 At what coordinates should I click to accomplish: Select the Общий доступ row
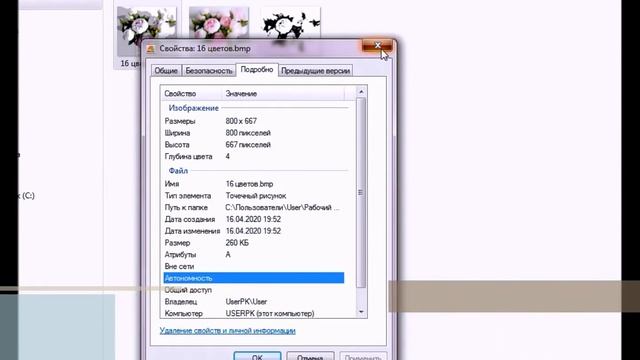pos(253,290)
